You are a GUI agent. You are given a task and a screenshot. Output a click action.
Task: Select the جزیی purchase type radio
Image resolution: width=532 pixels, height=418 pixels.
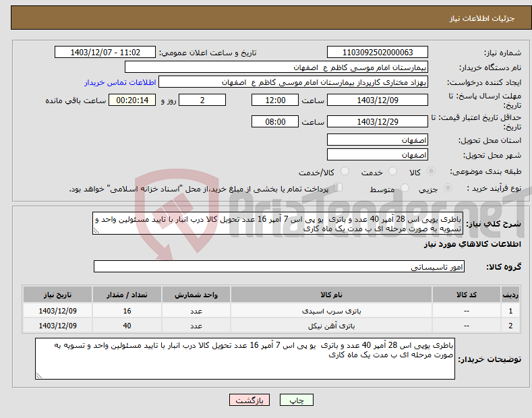click(x=448, y=188)
